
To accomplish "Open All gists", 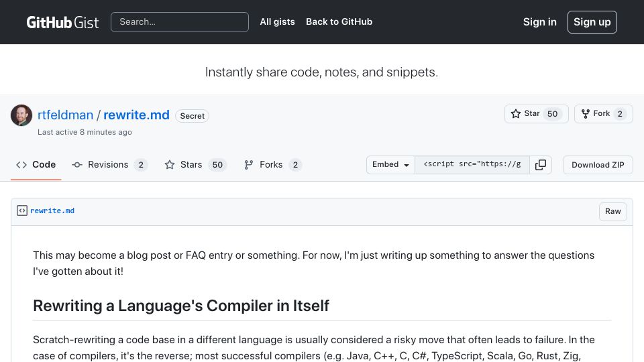I will pos(277,21).
